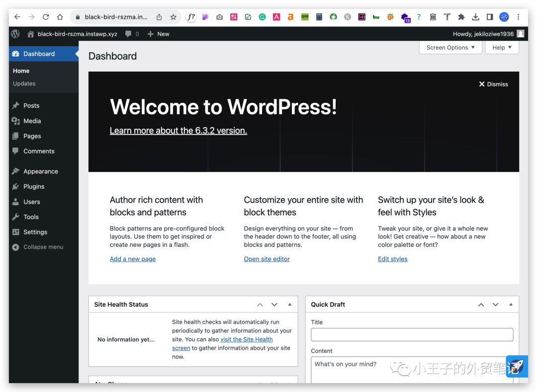Open site editor link
Screen dimensions: 537x392
(x=267, y=259)
